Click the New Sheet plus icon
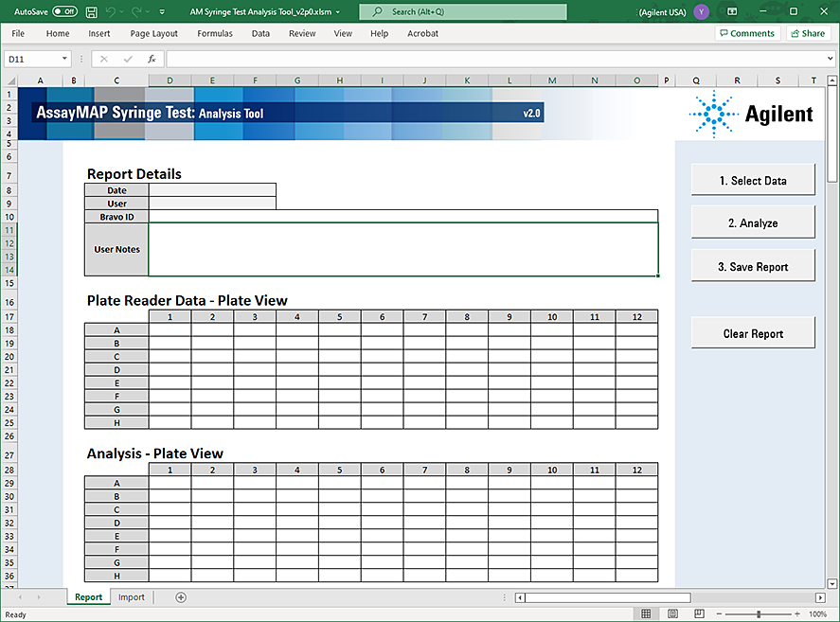Screen dimensions: 840x622 coord(181,597)
